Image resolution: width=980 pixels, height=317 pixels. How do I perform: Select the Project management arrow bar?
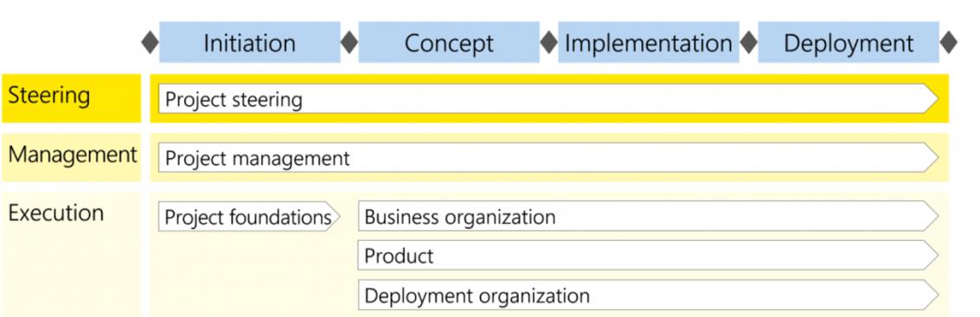548,158
